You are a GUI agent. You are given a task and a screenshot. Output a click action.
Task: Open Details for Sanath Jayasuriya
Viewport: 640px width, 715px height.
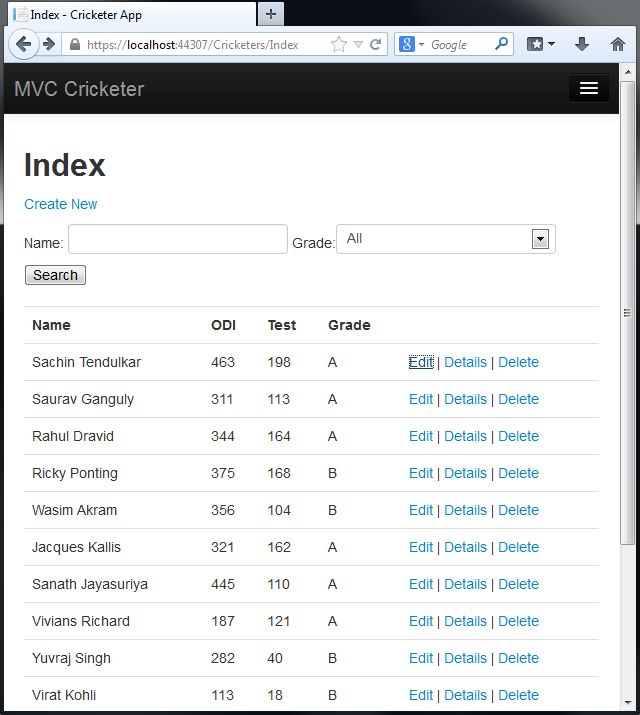tap(465, 584)
